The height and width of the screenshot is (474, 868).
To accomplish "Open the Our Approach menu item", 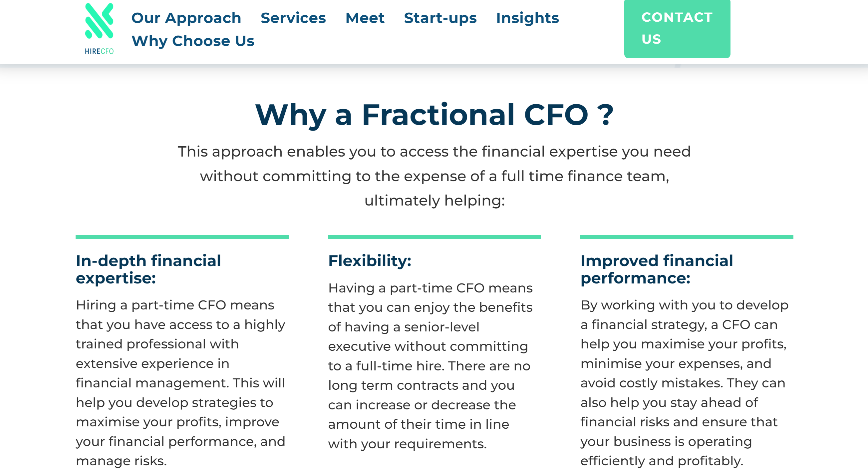I will tap(186, 18).
